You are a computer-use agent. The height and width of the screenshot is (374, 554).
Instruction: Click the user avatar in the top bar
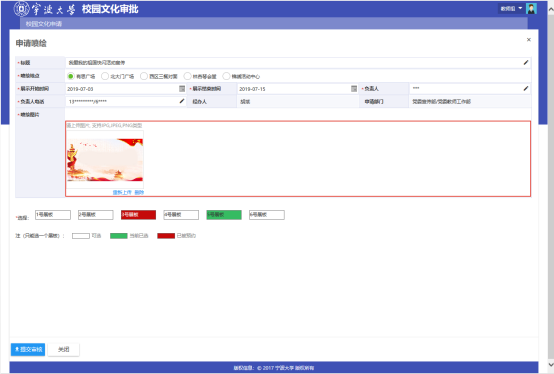[x=531, y=8]
